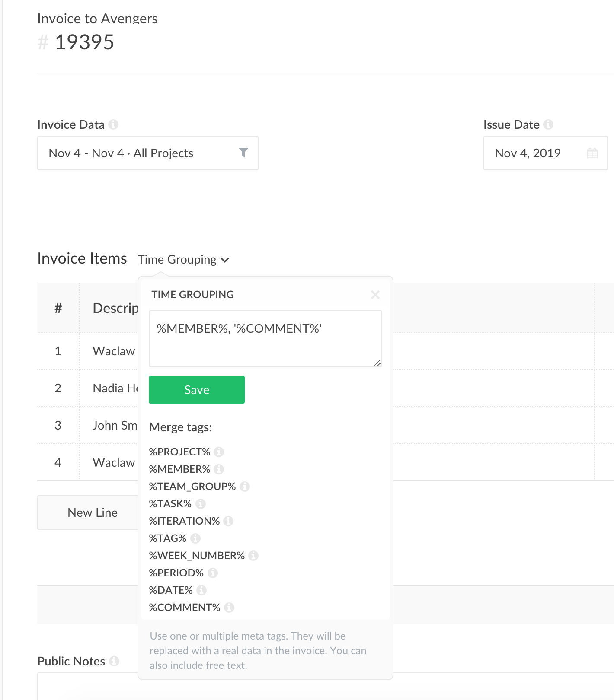The width and height of the screenshot is (614, 700).
Task: Click the info icon next to %PERIOD%
Action: pos(212,573)
